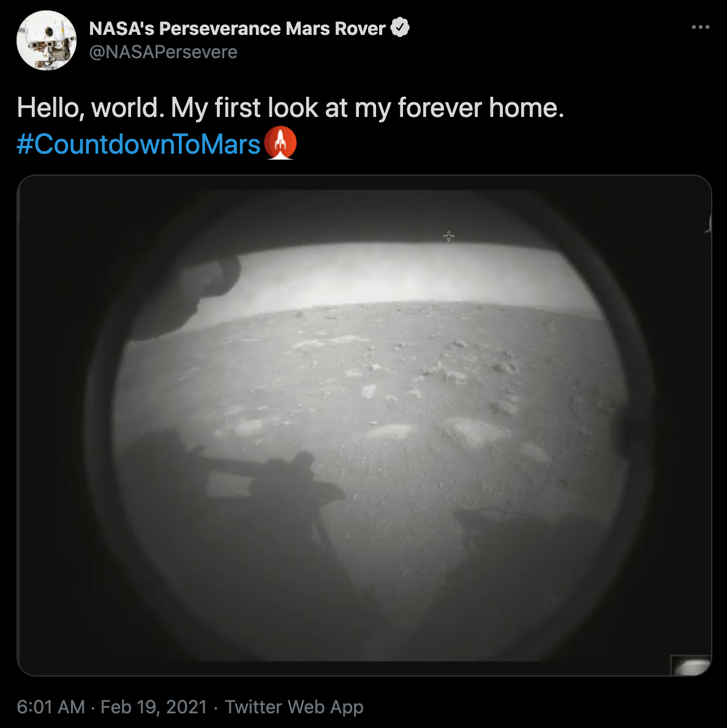Open the three-dot more options menu
Viewport: 727px width, 728px height.
click(x=700, y=27)
